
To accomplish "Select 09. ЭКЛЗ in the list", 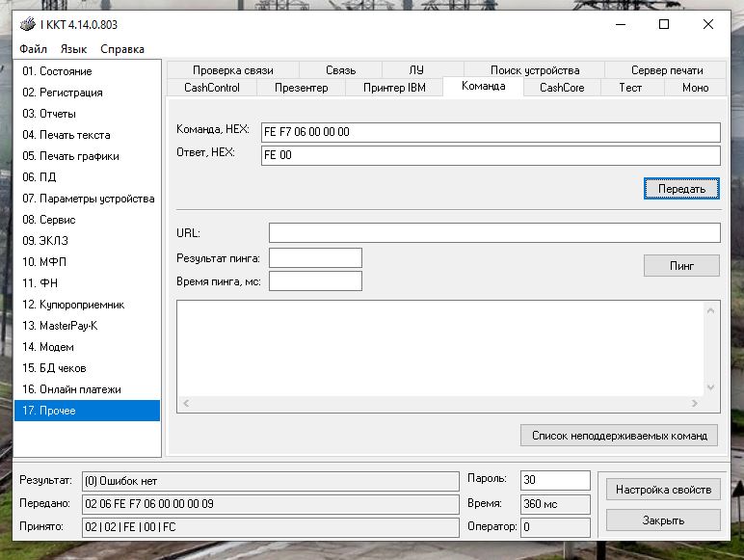I will point(88,241).
